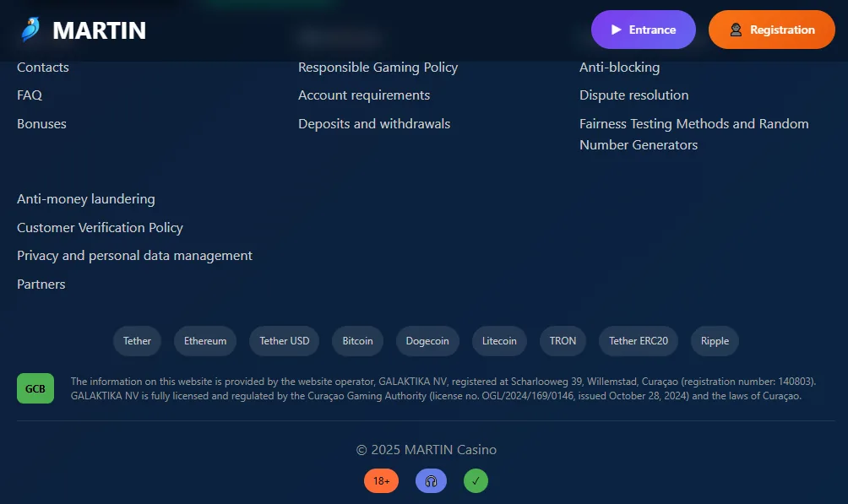Viewport: 848px width, 504px height.
Task: Open the Contacts page link
Action: point(43,67)
